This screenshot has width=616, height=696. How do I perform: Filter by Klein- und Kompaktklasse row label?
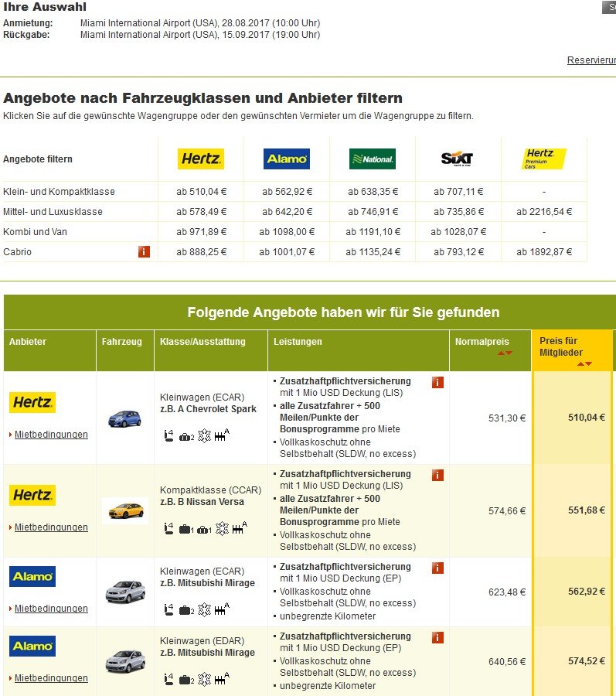click(x=59, y=192)
